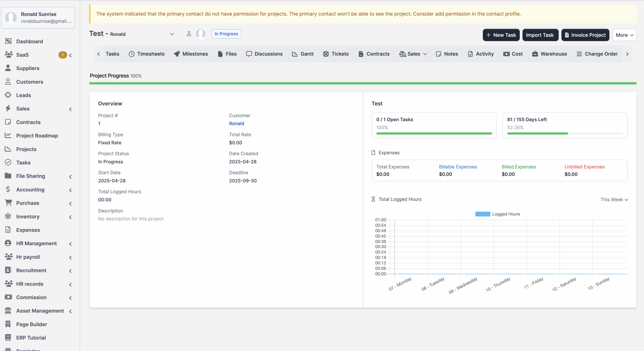
Task: Click the New Task button
Action: (x=501, y=35)
